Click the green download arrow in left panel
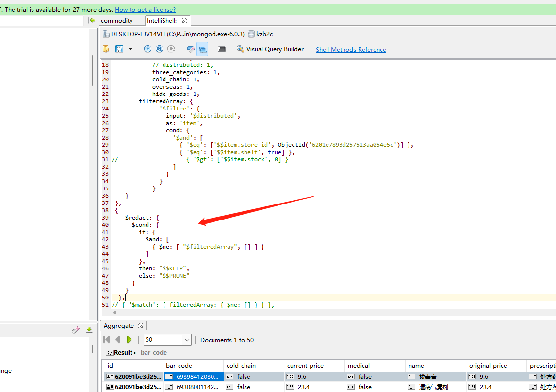556x392 pixels. coord(89,330)
